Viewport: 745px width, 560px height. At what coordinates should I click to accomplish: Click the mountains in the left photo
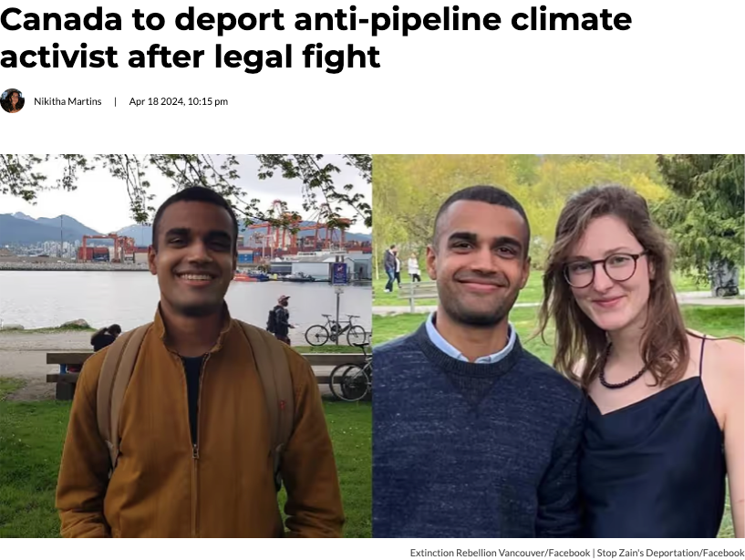point(71,229)
